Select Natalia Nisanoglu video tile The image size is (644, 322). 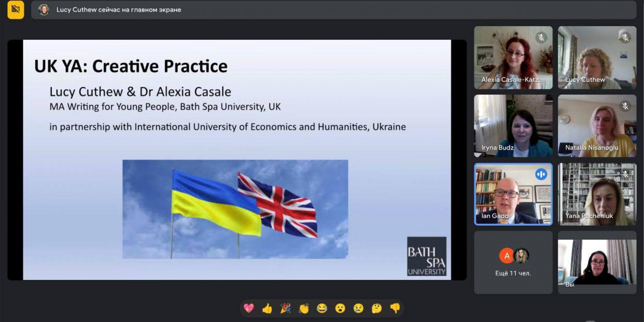597,126
